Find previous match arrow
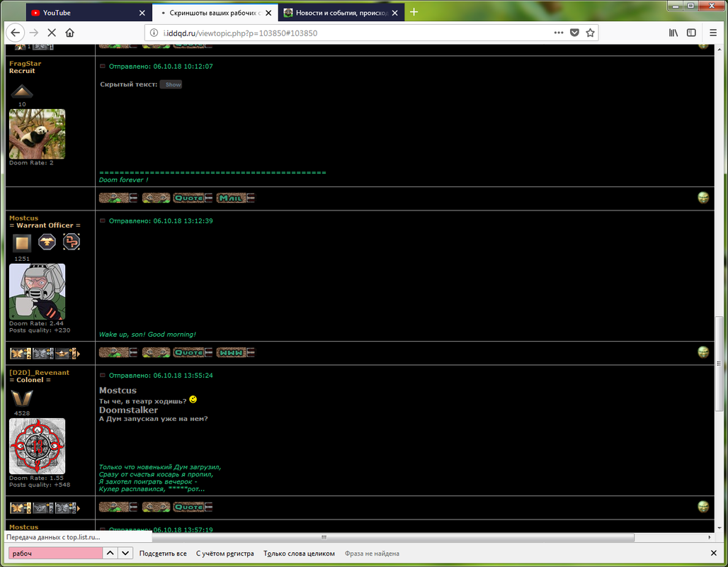 coord(110,553)
